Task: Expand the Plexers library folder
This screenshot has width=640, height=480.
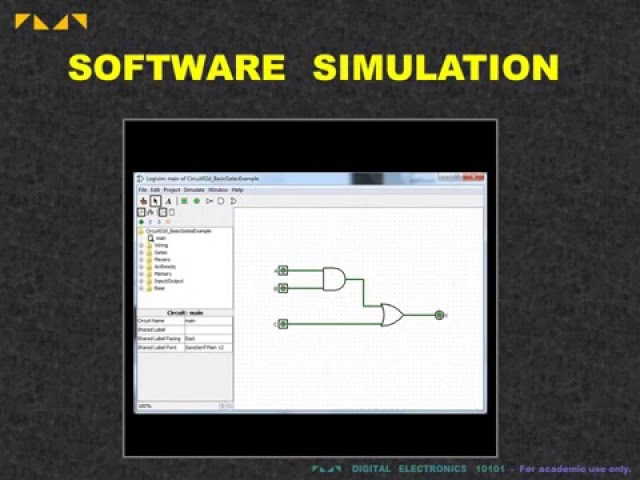Action: 142,260
